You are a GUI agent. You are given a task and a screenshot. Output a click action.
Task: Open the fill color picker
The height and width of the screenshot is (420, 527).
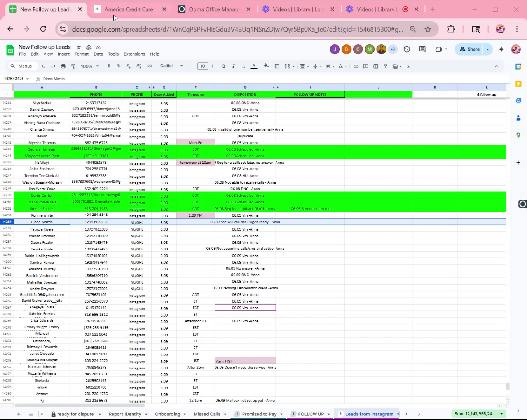(x=266, y=66)
